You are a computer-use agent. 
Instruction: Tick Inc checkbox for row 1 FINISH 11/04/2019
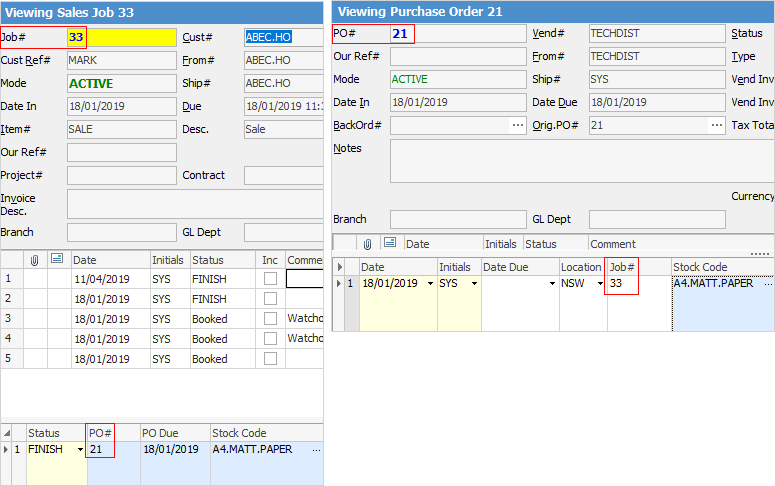(270, 279)
